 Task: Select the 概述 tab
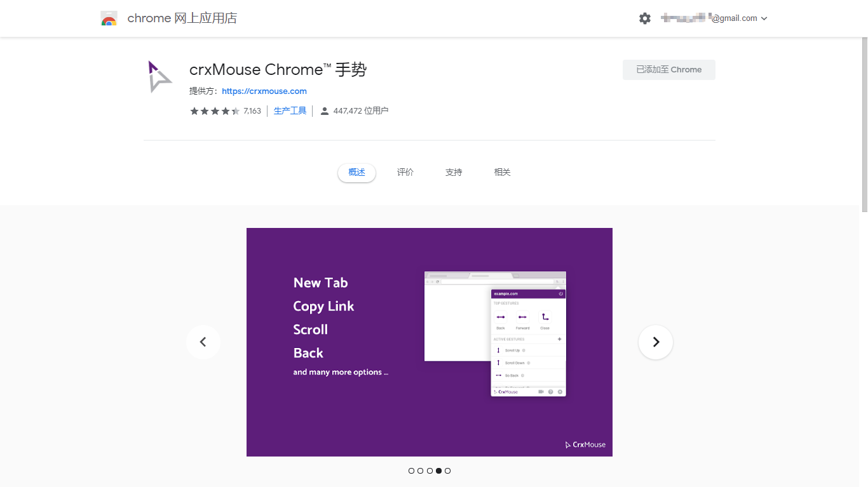[357, 173]
